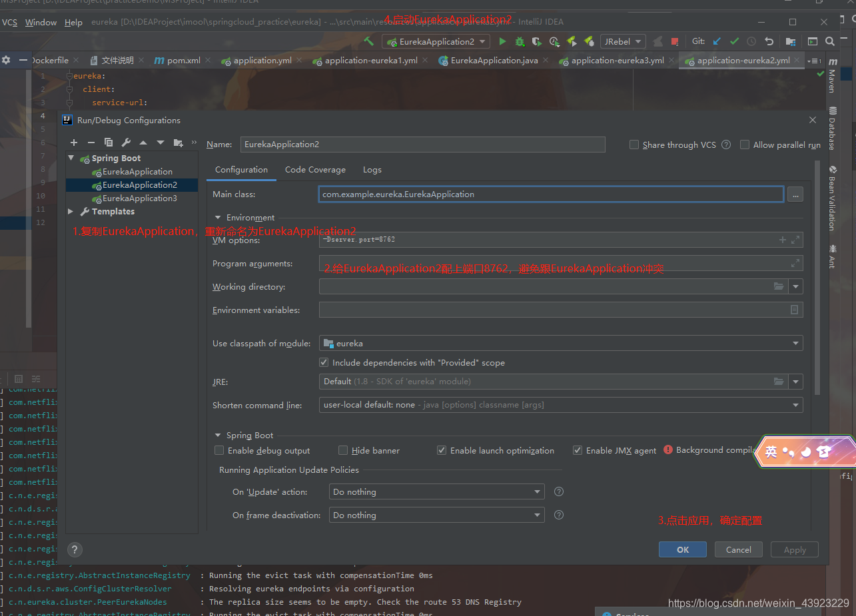Image resolution: width=856 pixels, height=616 pixels.
Task: Update project from Git (blue arrow)
Action: point(717,41)
